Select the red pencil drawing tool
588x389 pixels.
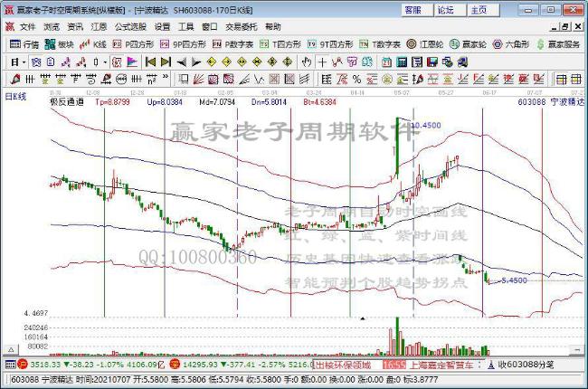pyautogui.click(x=15, y=79)
